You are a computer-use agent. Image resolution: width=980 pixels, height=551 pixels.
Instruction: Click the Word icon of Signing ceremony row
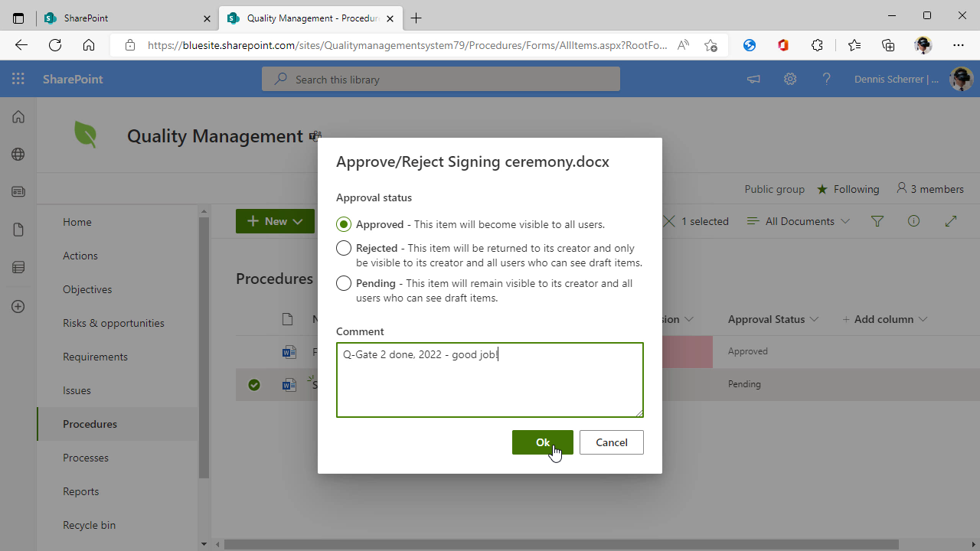[289, 385]
